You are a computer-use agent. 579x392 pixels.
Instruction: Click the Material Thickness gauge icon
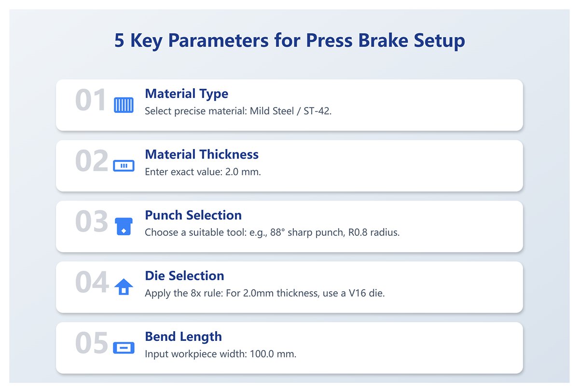(124, 166)
